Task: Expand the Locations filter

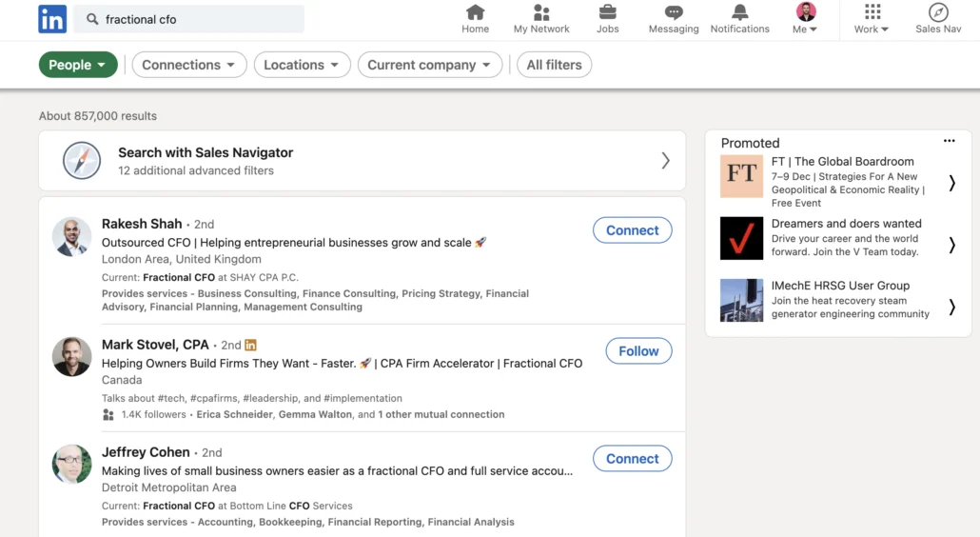Action: click(x=302, y=65)
